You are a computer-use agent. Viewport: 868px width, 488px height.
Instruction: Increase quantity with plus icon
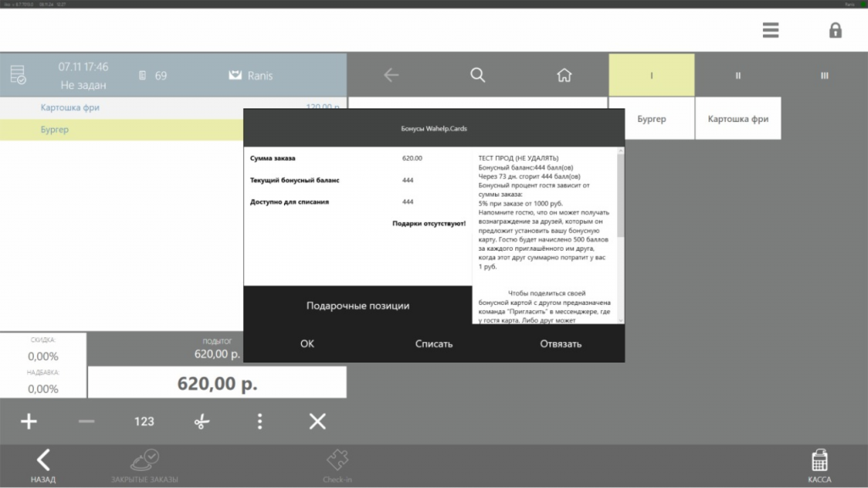click(x=29, y=421)
